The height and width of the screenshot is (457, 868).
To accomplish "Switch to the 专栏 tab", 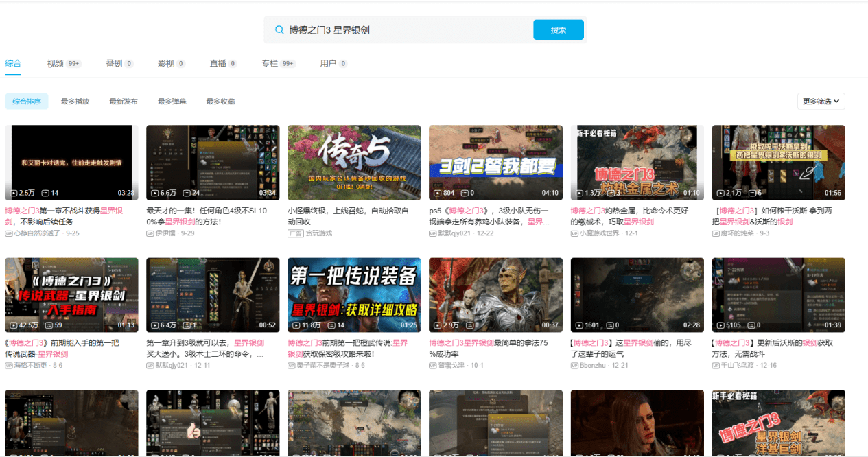I will tap(279, 63).
